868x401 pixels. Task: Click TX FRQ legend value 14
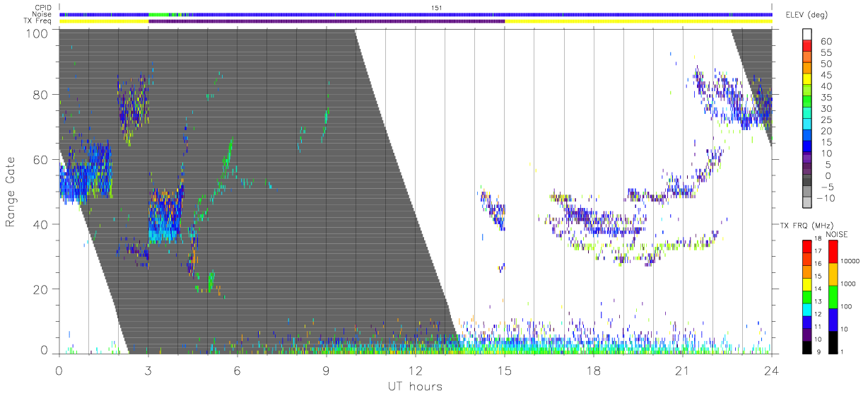pos(818,290)
